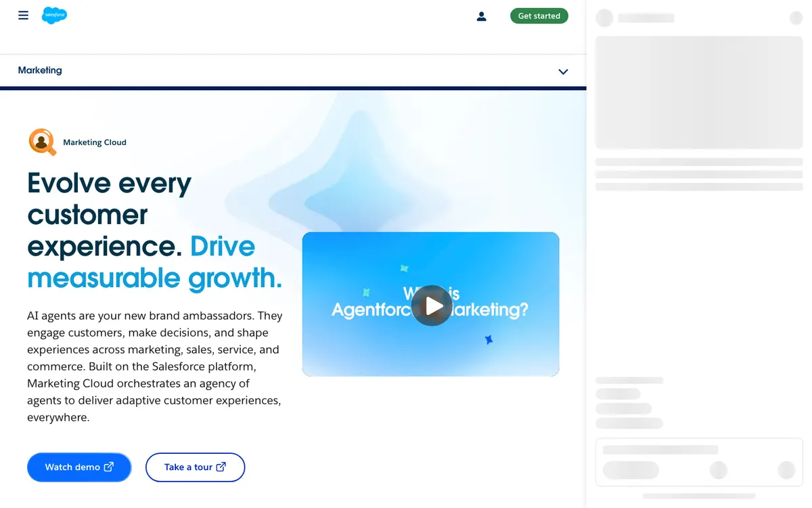Click the Salesforce cloud logo

[x=54, y=15]
